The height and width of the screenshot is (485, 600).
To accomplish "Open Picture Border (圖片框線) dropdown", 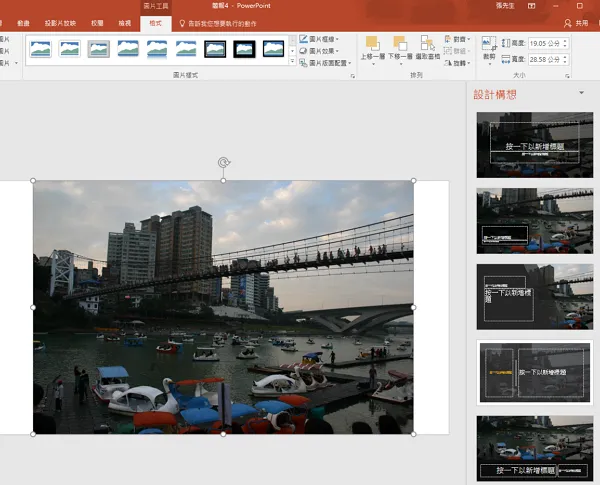I will point(319,39).
